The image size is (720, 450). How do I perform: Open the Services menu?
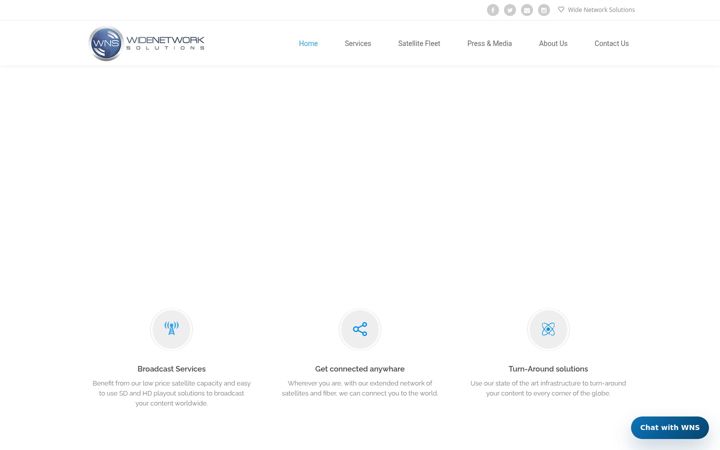tap(358, 44)
